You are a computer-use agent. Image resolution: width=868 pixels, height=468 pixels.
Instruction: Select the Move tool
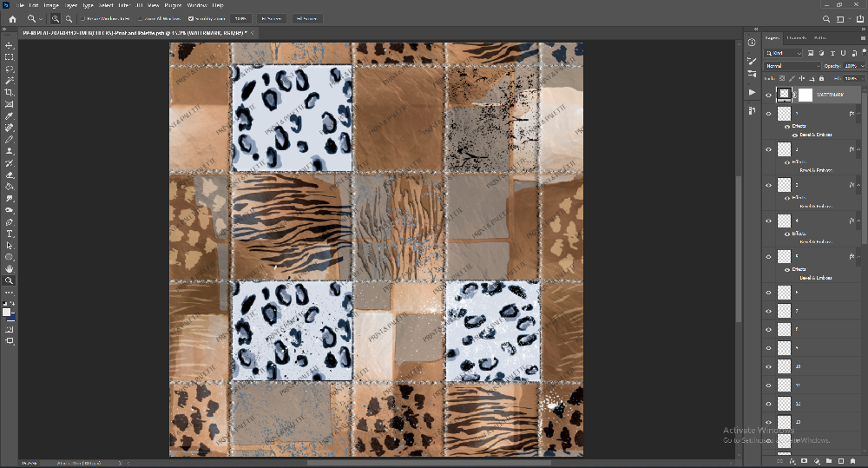[9, 45]
